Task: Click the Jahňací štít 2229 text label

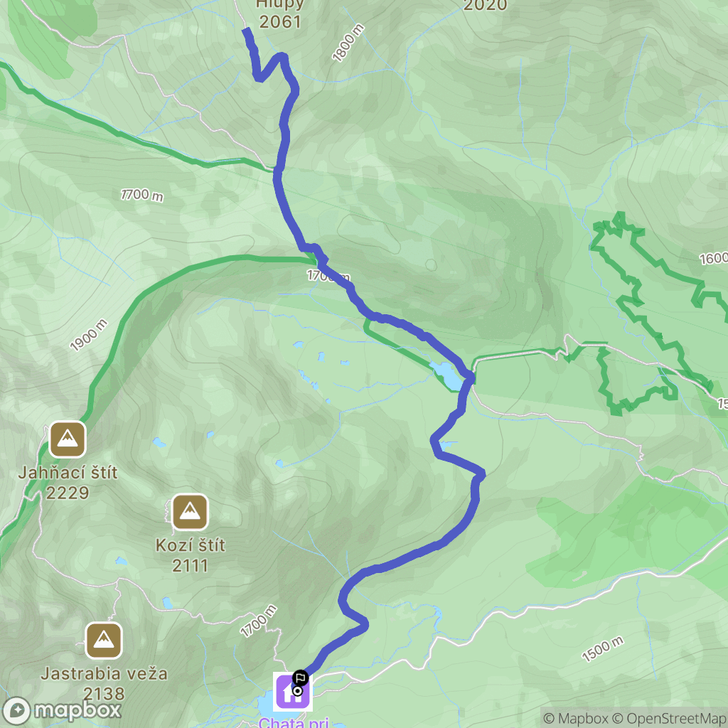Action: click(68, 483)
